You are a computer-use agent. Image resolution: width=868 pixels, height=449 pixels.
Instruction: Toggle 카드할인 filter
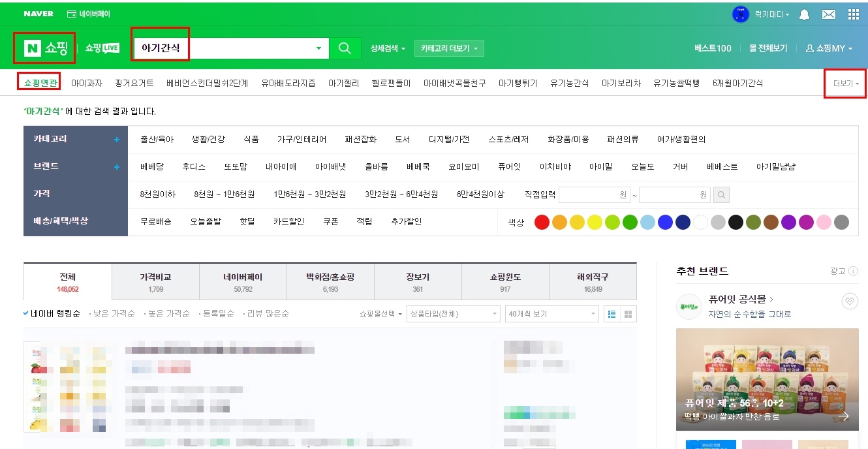pos(288,222)
